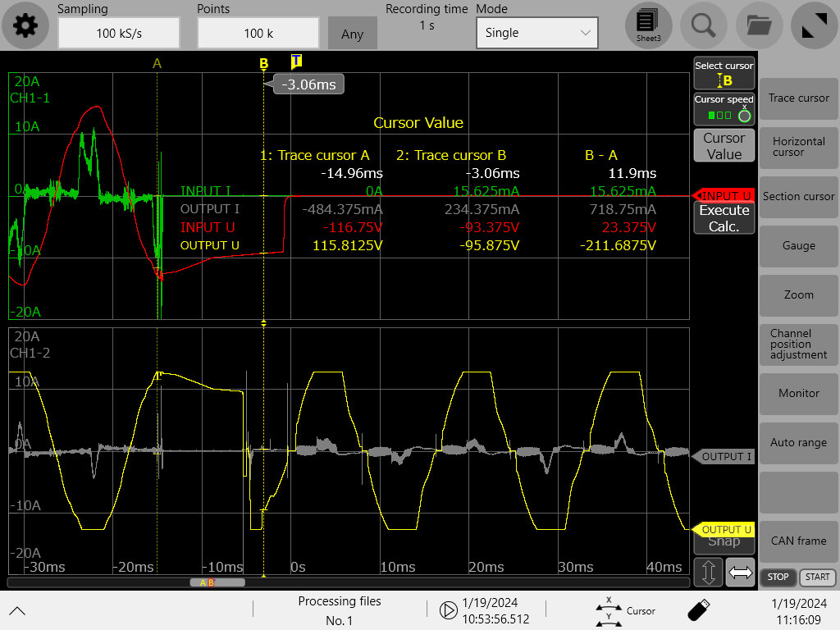
Task: Select Horizontal cursor from the side menu
Action: [798, 147]
